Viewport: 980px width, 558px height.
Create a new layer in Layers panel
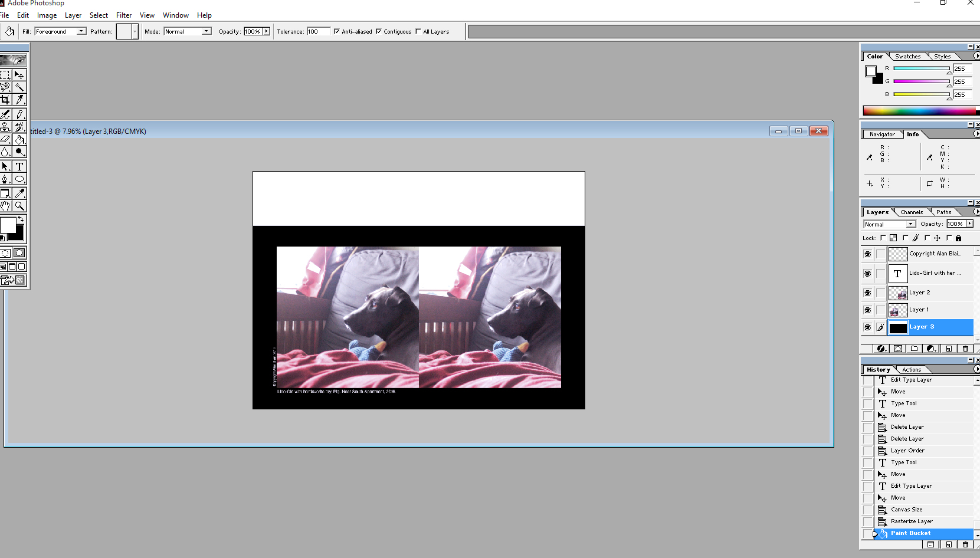tap(949, 349)
